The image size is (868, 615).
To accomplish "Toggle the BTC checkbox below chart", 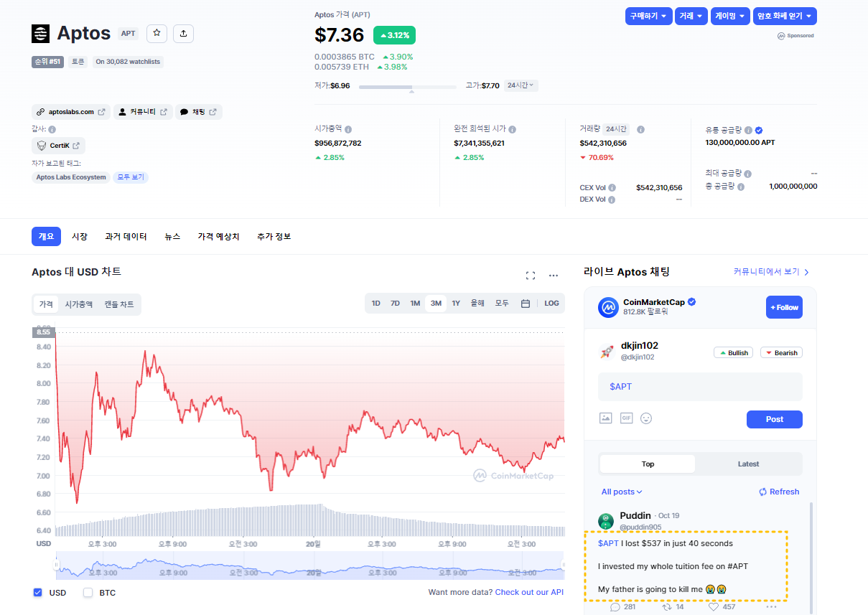I will 88,593.
